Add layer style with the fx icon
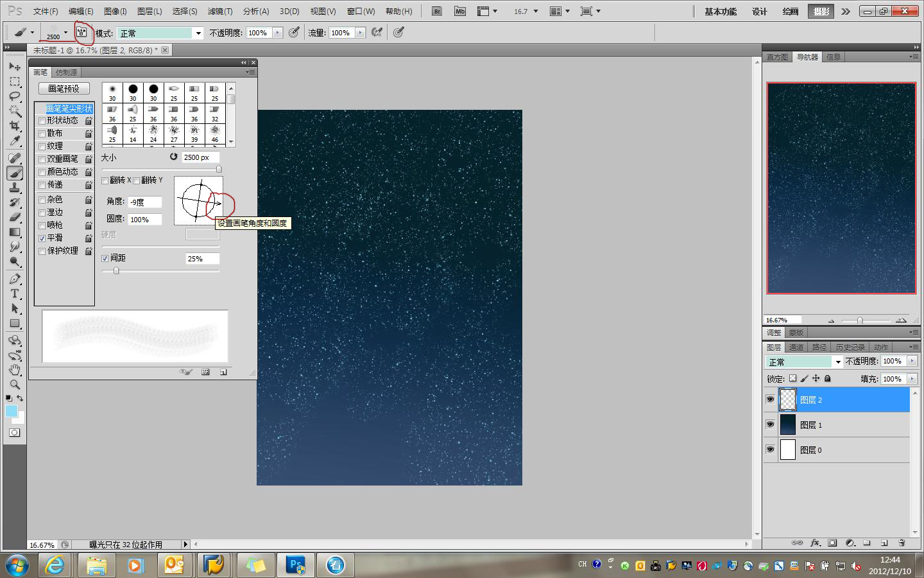The height and width of the screenshot is (578, 924). pos(816,543)
